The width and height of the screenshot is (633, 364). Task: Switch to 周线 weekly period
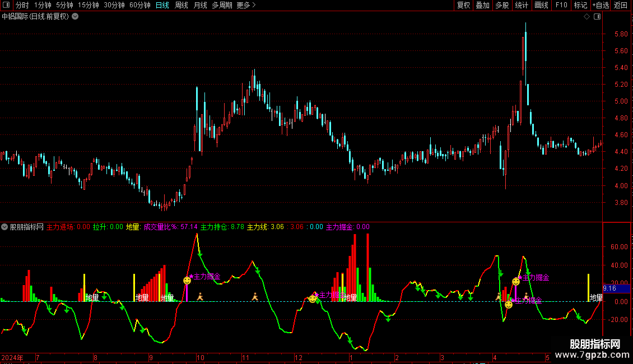pos(181,5)
